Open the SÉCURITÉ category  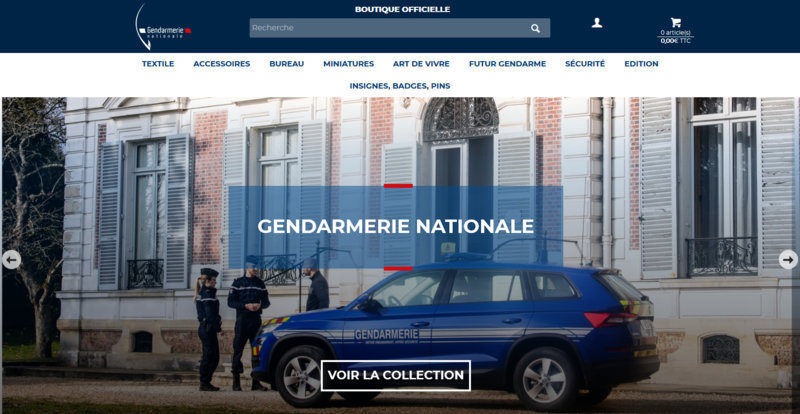point(585,64)
